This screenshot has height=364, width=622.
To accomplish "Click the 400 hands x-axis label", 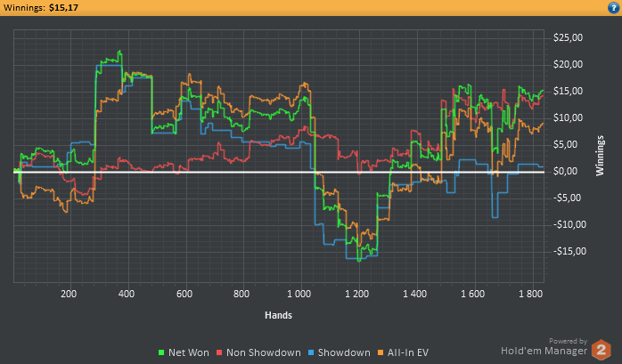I will tap(127, 294).
